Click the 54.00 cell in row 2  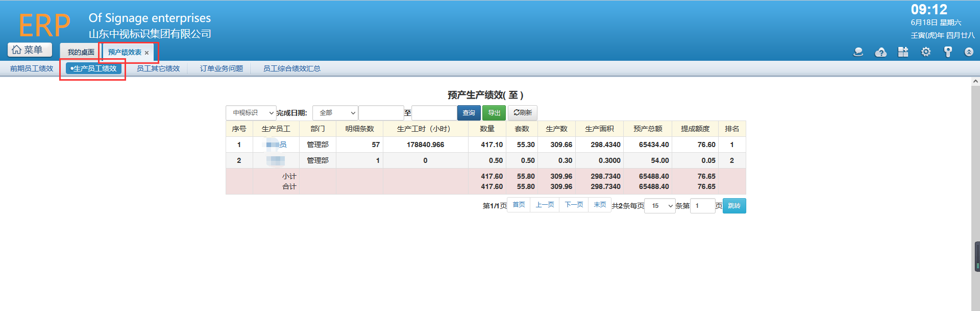coord(648,160)
